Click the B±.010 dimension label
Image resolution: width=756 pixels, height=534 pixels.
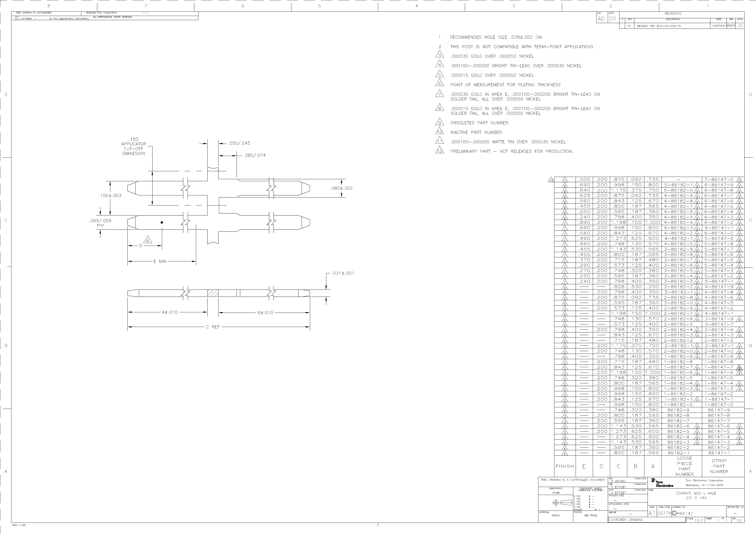[265, 313]
